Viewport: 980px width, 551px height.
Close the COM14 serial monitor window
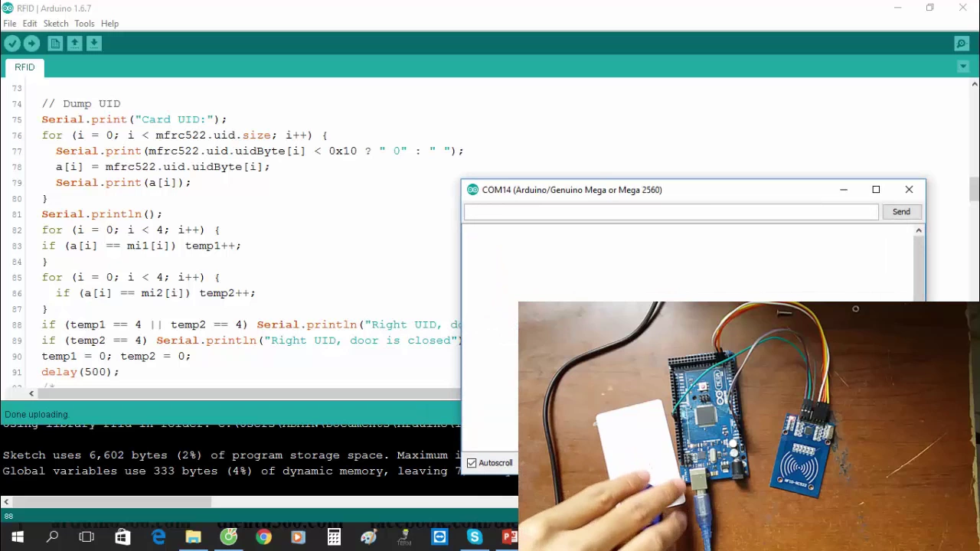click(909, 190)
